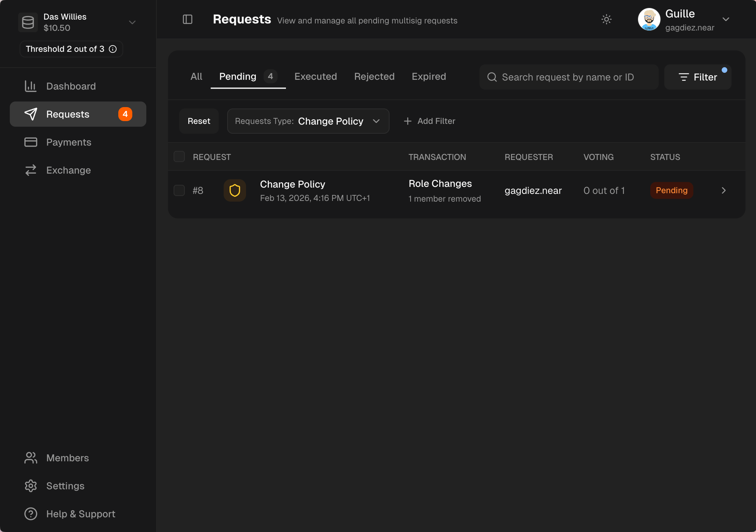This screenshot has width=756, height=532.
Task: Click Add Filter
Action: (429, 121)
